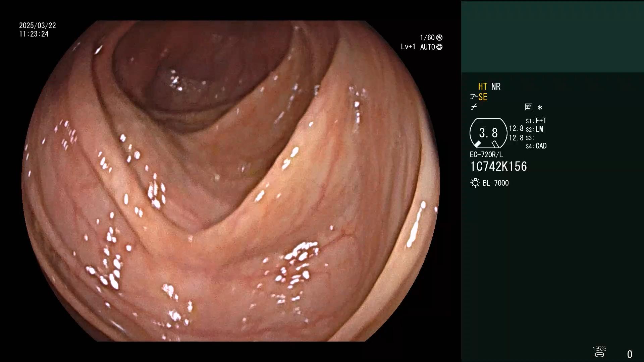Click the endoscope live video image
Viewport: 644px width, 362px height.
(231, 181)
